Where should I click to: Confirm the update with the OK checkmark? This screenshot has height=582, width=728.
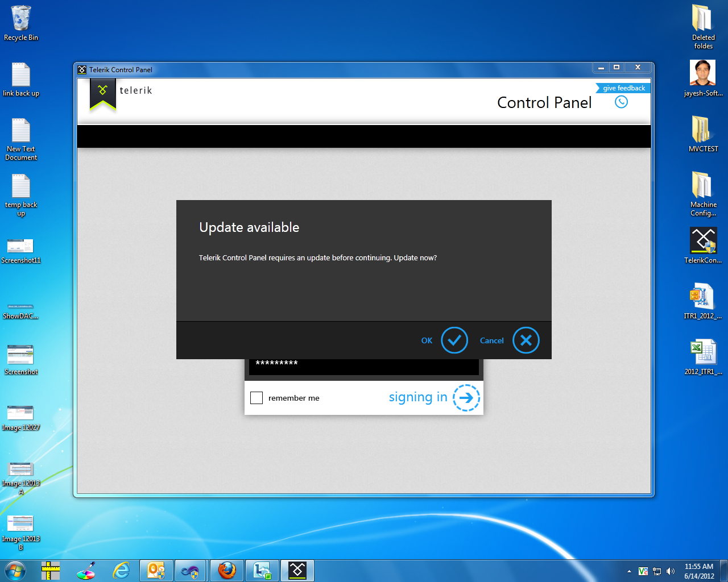454,340
